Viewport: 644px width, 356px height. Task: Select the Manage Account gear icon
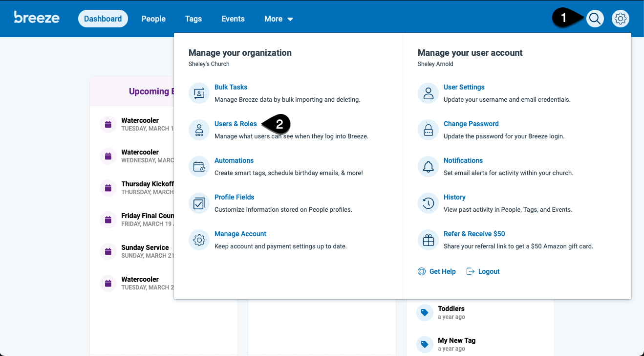pyautogui.click(x=199, y=240)
